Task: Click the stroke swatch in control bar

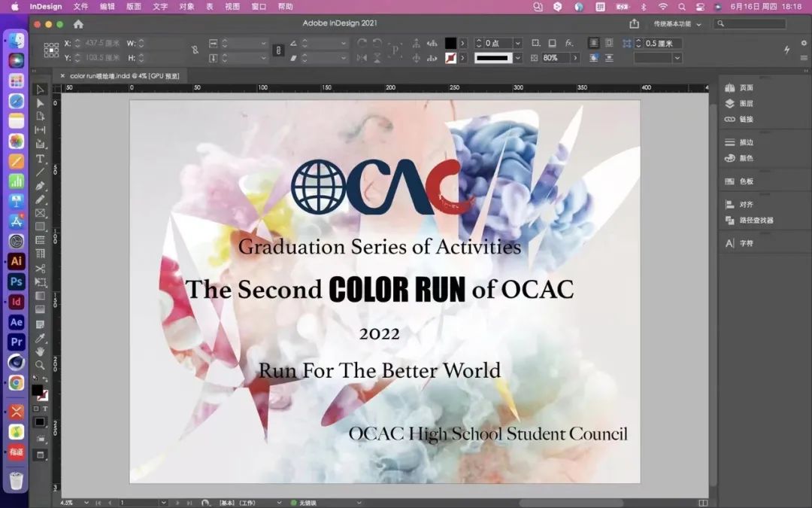Action: click(x=450, y=58)
